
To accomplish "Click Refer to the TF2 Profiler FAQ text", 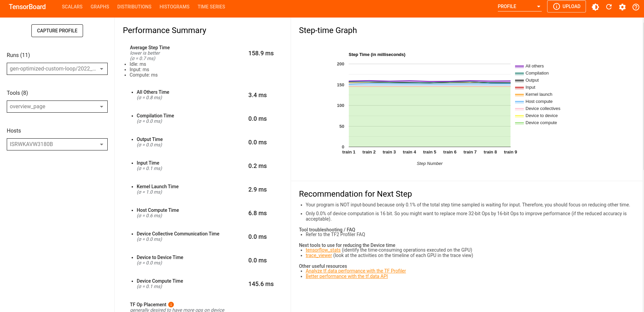I will [x=335, y=234].
